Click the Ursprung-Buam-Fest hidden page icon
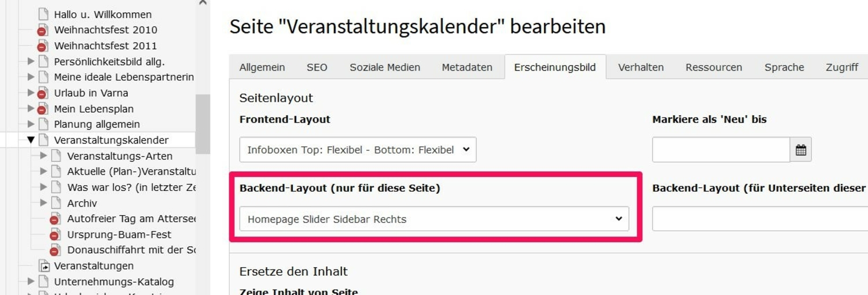 [x=56, y=235]
